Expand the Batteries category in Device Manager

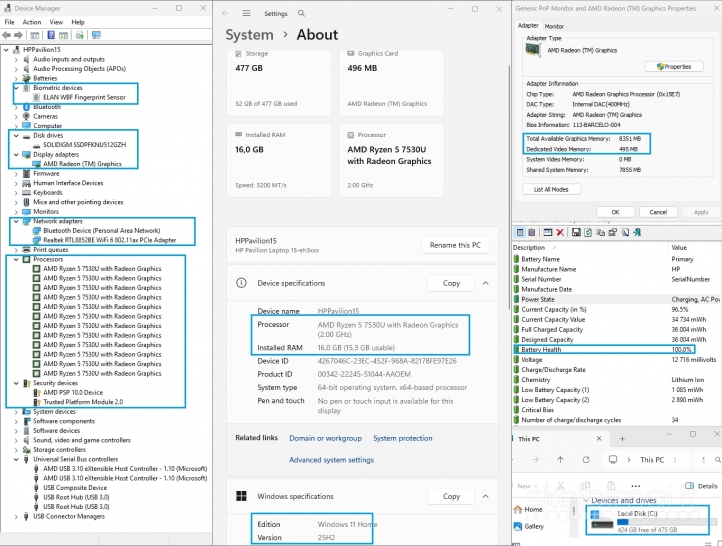14,78
